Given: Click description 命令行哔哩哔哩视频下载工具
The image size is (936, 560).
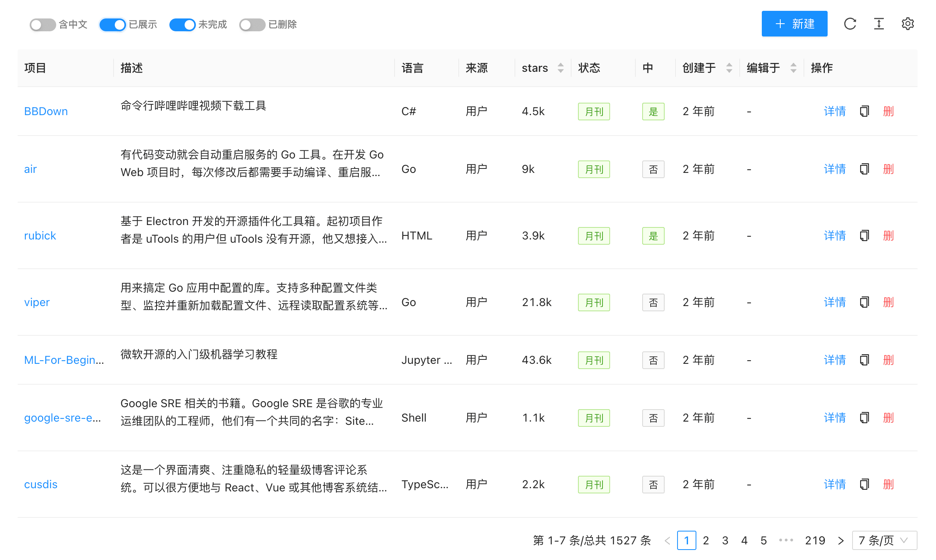Looking at the screenshot, I should pos(193,106).
